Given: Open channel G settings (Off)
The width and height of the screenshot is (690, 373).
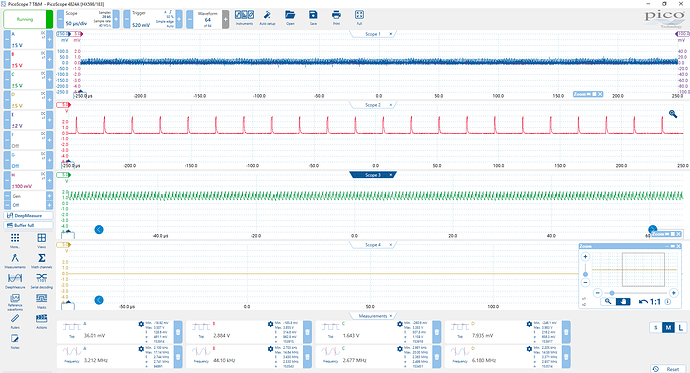Looking at the screenshot, I should [x=28, y=160].
